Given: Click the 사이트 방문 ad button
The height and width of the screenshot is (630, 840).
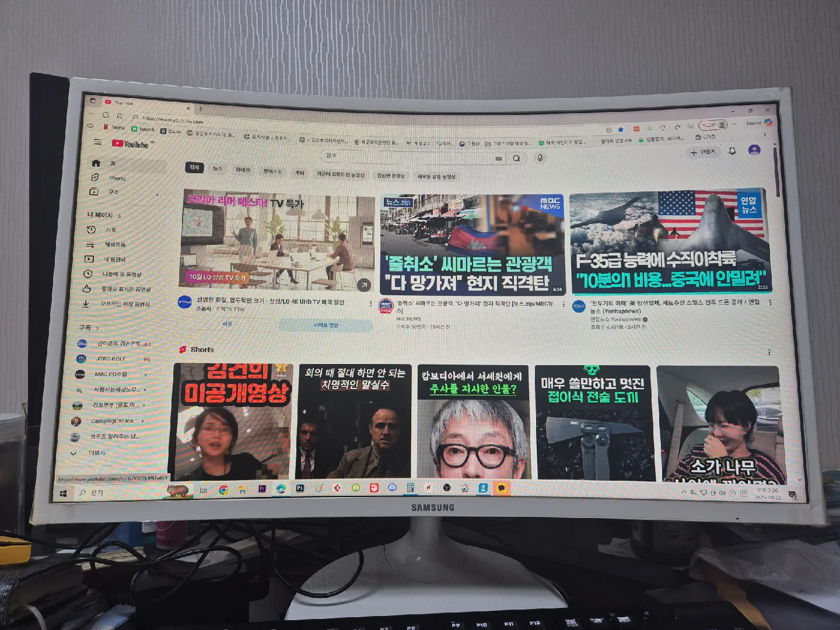Looking at the screenshot, I should point(325,325).
